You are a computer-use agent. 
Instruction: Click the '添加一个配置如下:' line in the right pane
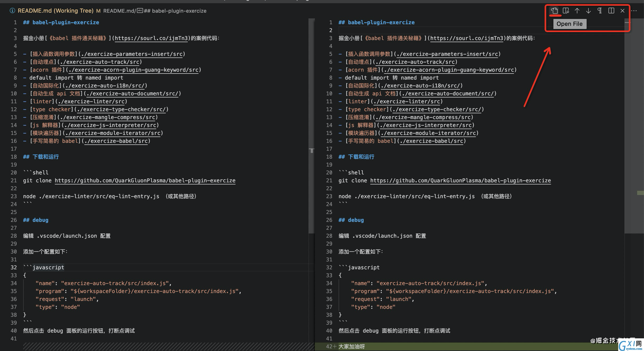coord(361,252)
